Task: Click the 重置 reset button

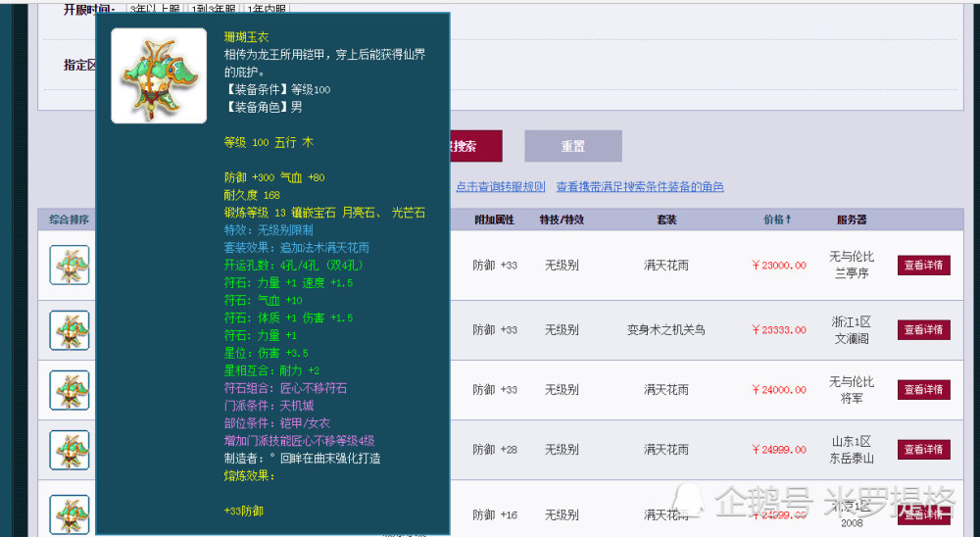Action: click(573, 146)
